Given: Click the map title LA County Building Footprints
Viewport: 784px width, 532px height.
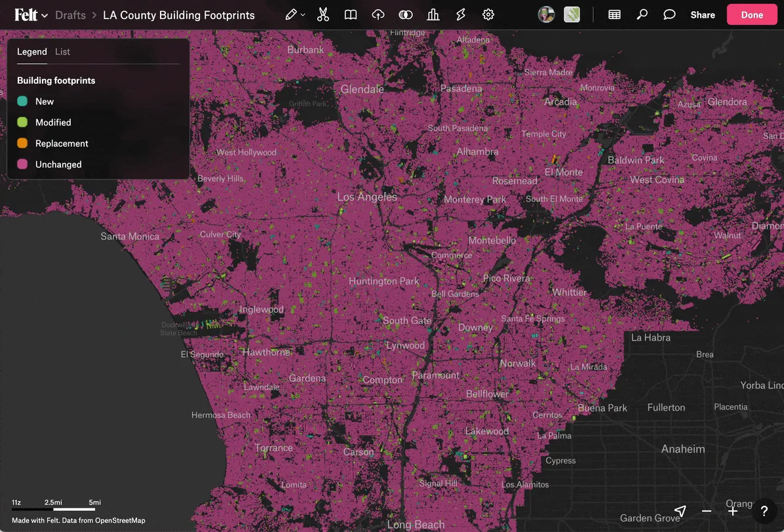Looking at the screenshot, I should coord(178,15).
